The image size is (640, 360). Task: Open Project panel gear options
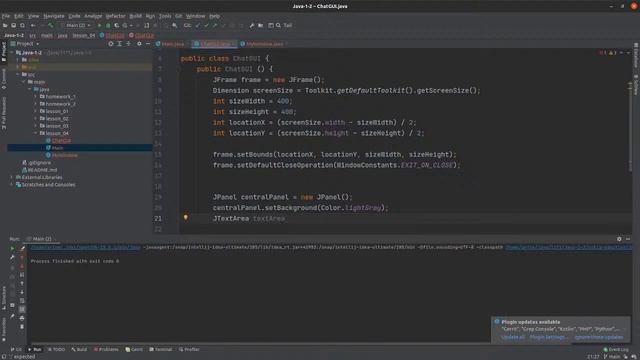tap(139, 44)
